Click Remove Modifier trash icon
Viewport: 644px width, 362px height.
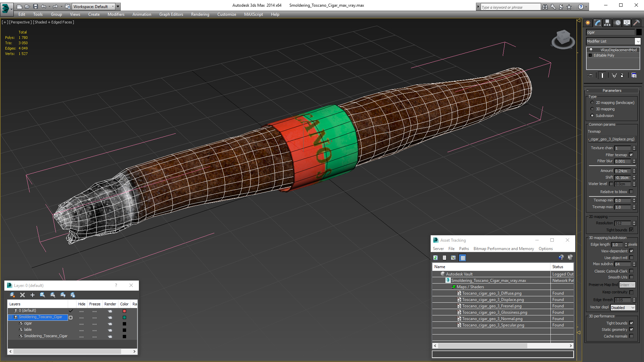622,75
